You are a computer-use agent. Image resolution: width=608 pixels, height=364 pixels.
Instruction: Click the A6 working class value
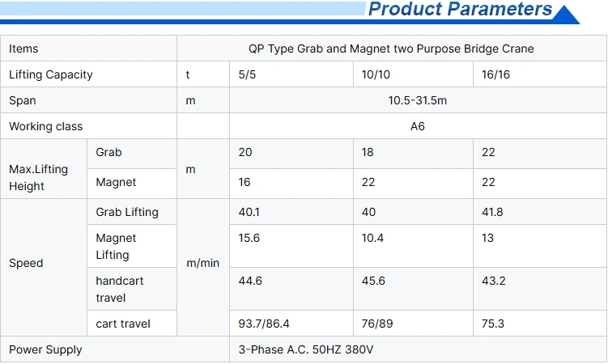point(418,126)
